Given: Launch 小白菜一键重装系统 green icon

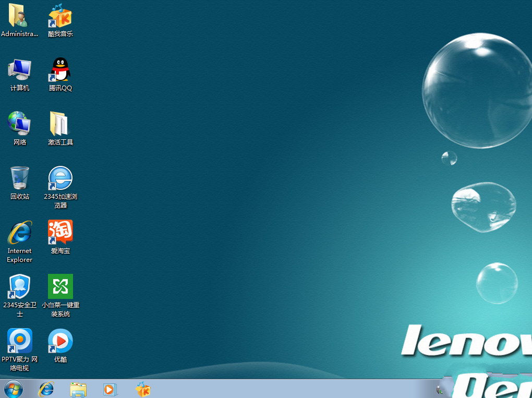Looking at the screenshot, I should click(61, 287).
